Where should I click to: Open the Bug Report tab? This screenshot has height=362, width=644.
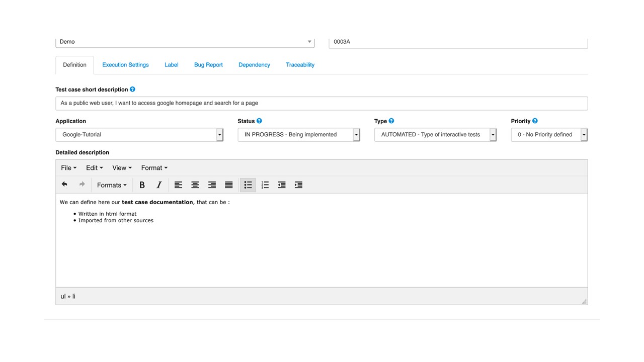point(208,65)
